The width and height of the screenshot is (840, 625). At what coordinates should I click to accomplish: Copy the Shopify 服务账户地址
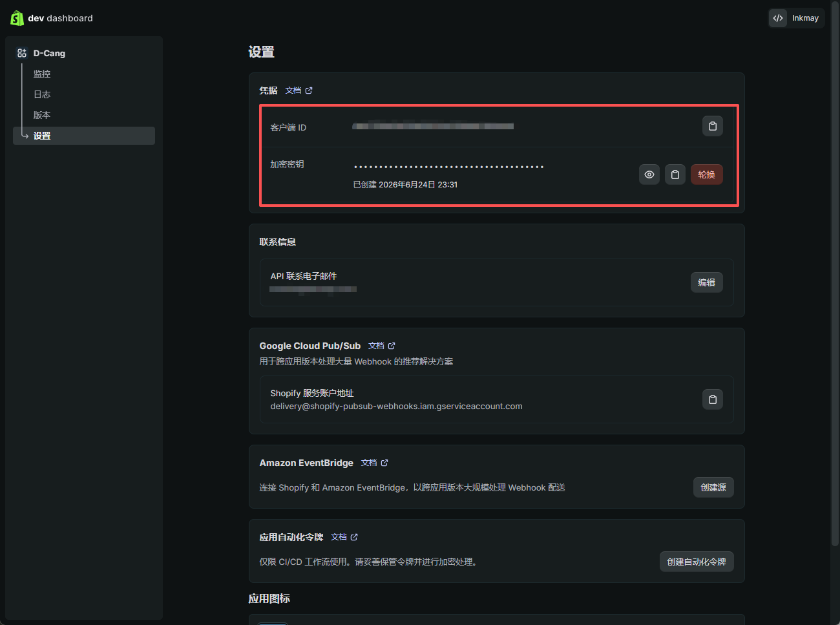click(713, 399)
